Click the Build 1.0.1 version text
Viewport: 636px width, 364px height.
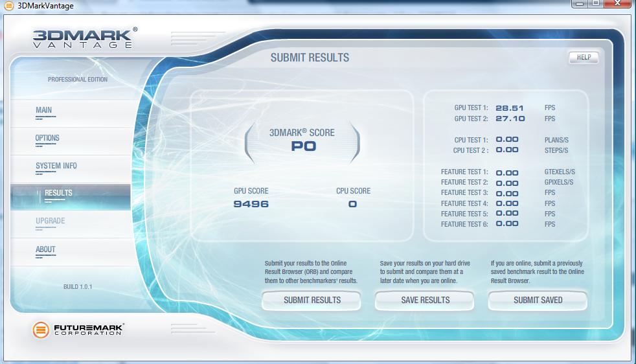(78, 287)
